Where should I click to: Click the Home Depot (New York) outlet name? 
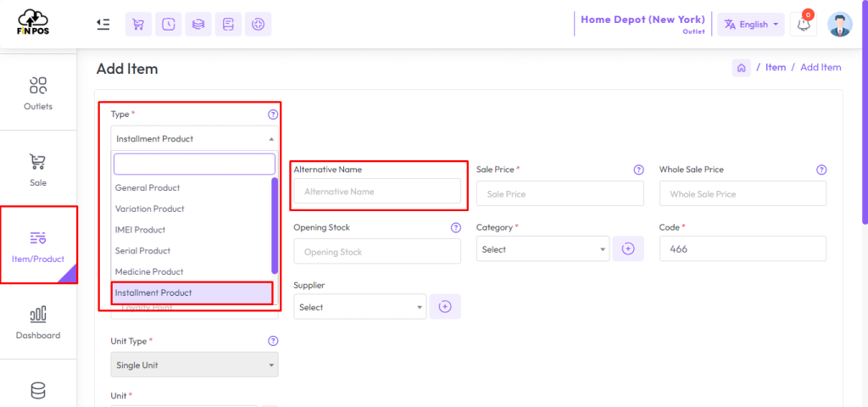pos(643,20)
